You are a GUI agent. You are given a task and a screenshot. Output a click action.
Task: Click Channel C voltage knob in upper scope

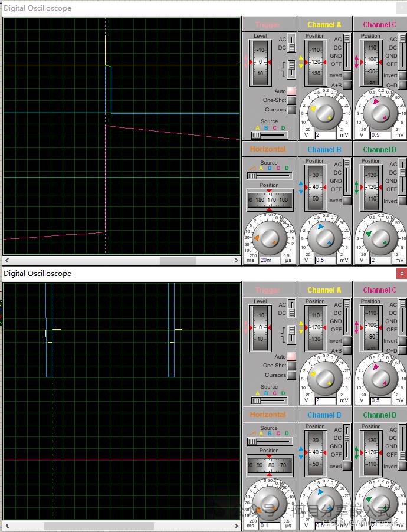pos(380,113)
